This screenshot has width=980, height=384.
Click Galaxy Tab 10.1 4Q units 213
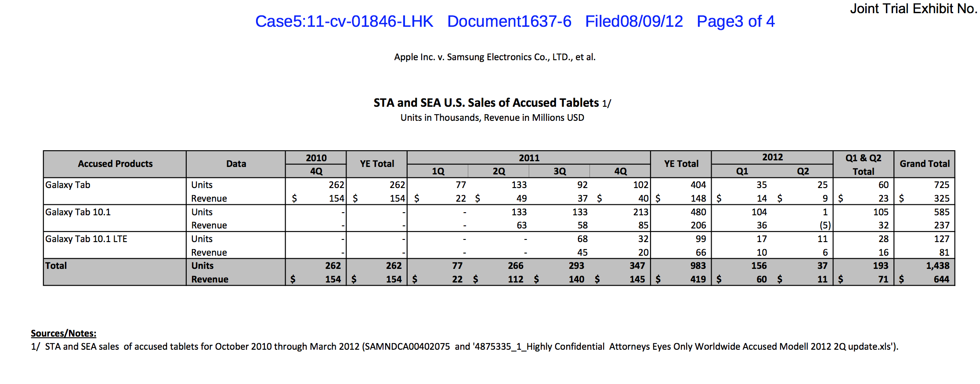(640, 212)
